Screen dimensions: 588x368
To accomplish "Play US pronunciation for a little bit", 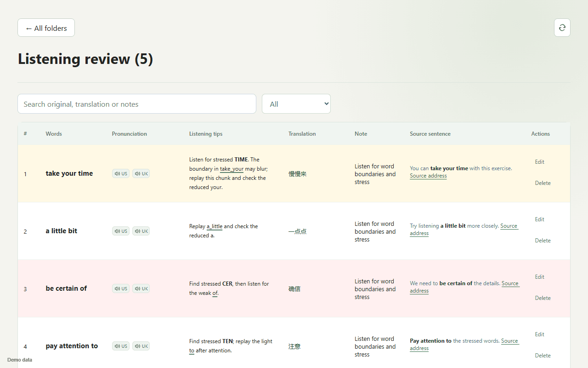I will pyautogui.click(x=121, y=231).
